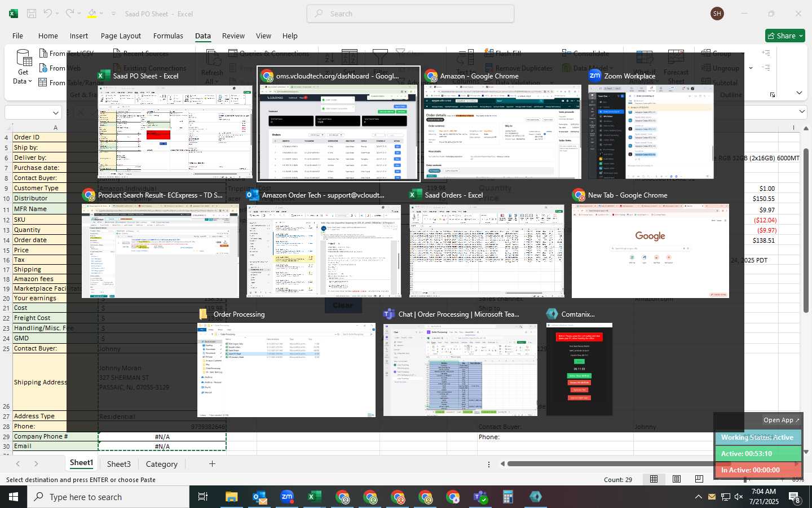Open Outlook from the taskbar
Screen dimensions: 812x508
click(259, 497)
